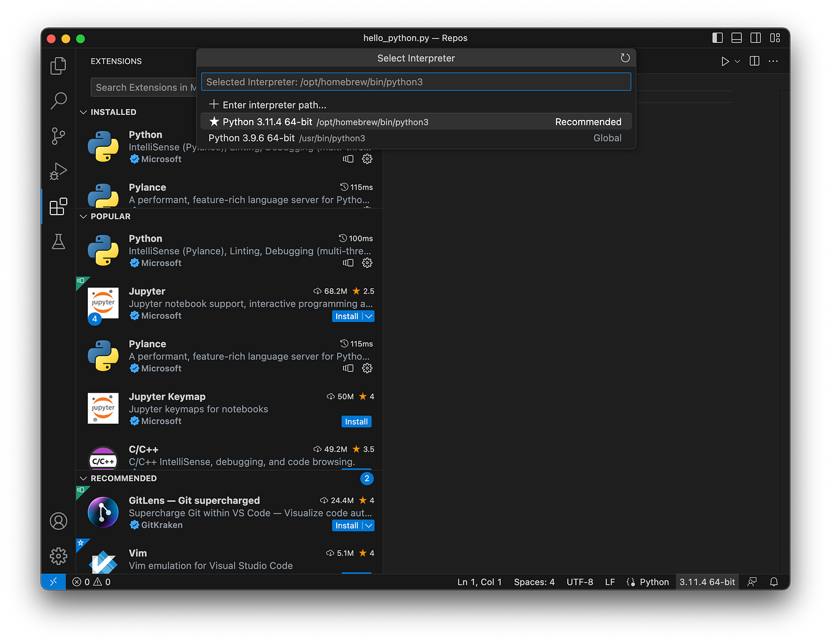831x644 pixels.
Task: Open the Testing flask view
Action: [x=58, y=241]
